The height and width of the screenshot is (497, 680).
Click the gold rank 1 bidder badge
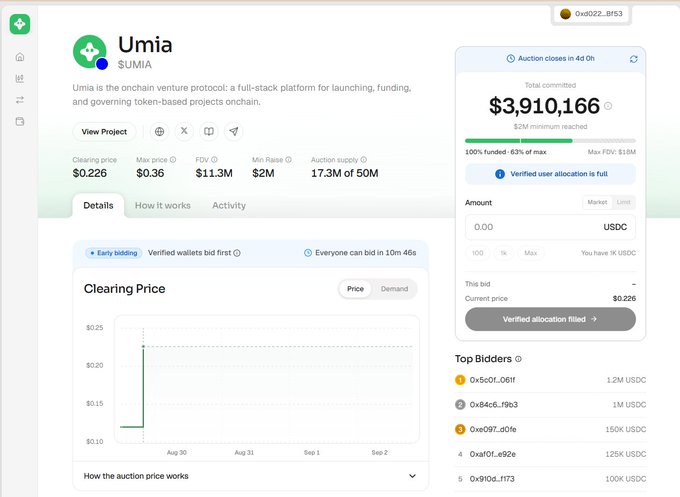[460, 380]
